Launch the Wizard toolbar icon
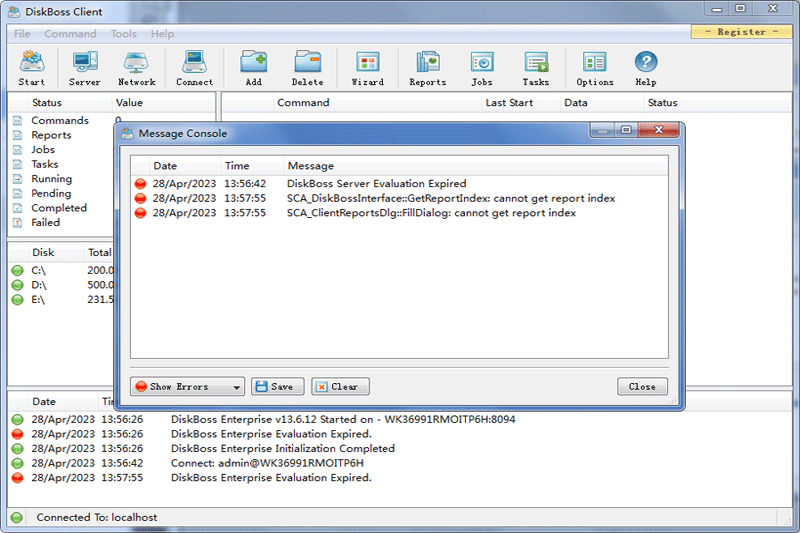This screenshot has width=800, height=533. point(367,68)
